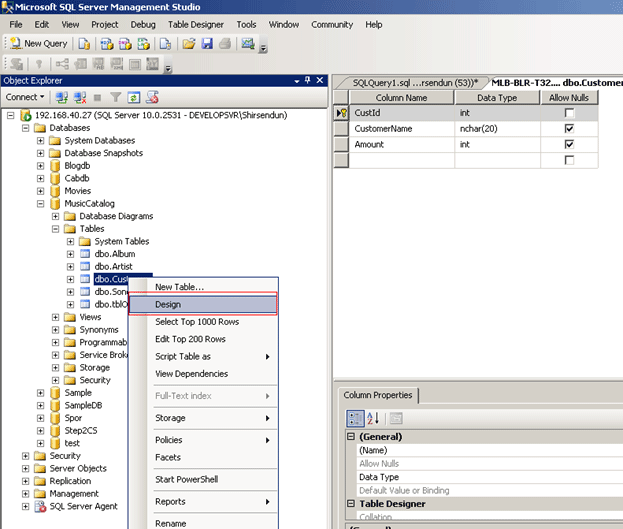The image size is (623, 529).
Task: Choose Design from the context menu
Action: 168,304
